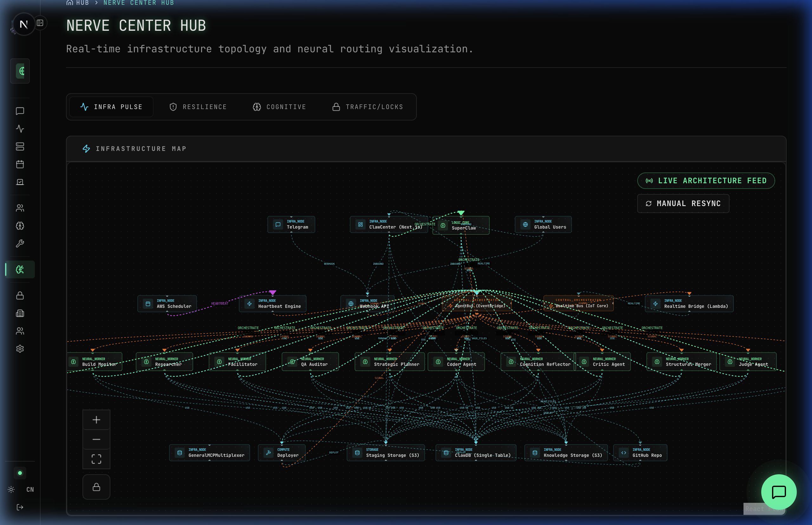Select the Realtime Bridge (Lambda) node
The image size is (812, 525).
(x=689, y=304)
